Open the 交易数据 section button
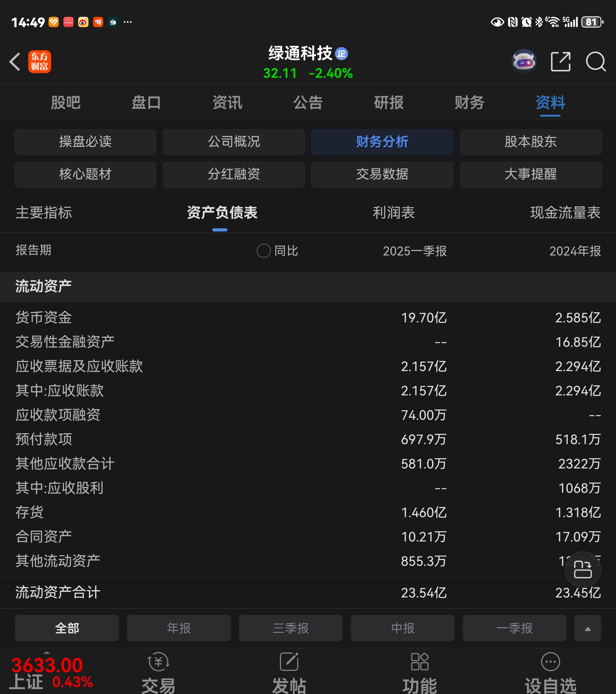616x694 pixels. click(382, 175)
